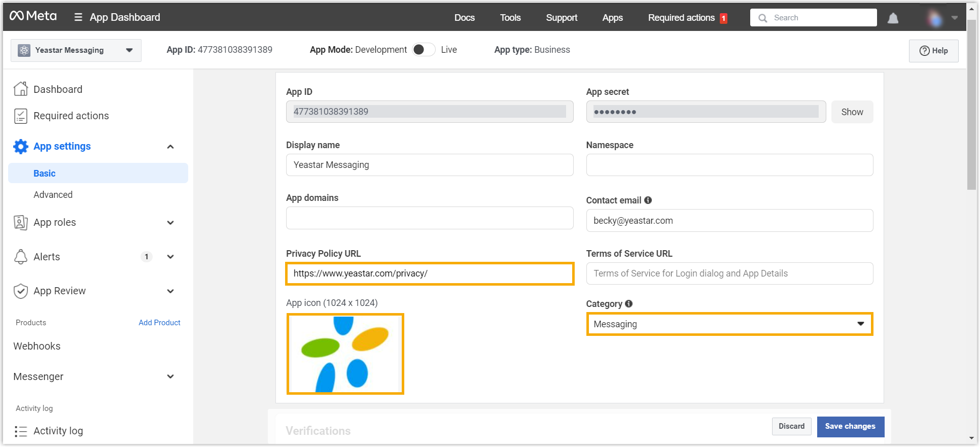980x447 pixels.
Task: Click the Dashboard house icon in sidebar
Action: [21, 89]
